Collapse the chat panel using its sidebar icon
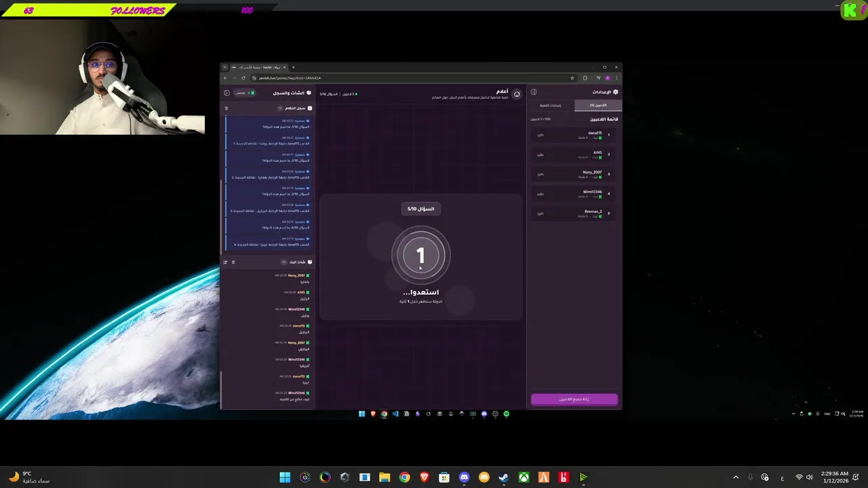The height and width of the screenshot is (488, 868). coord(226,93)
